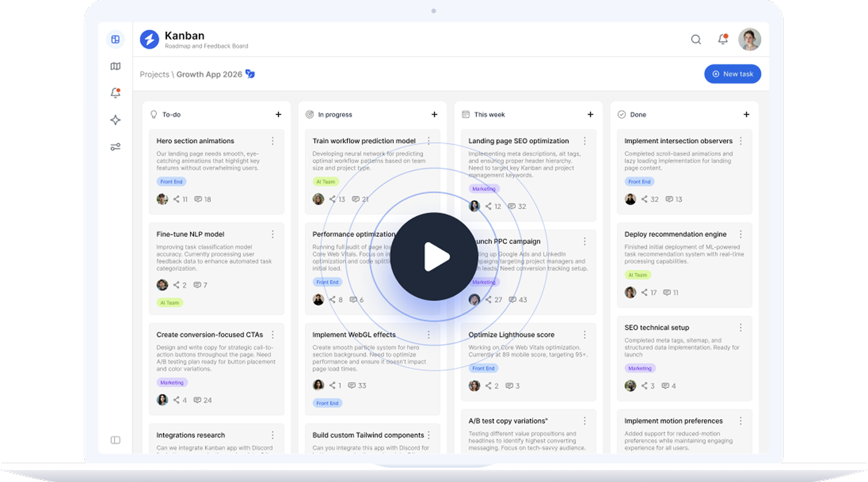Open filter settings icon in sidebar

pos(115,146)
